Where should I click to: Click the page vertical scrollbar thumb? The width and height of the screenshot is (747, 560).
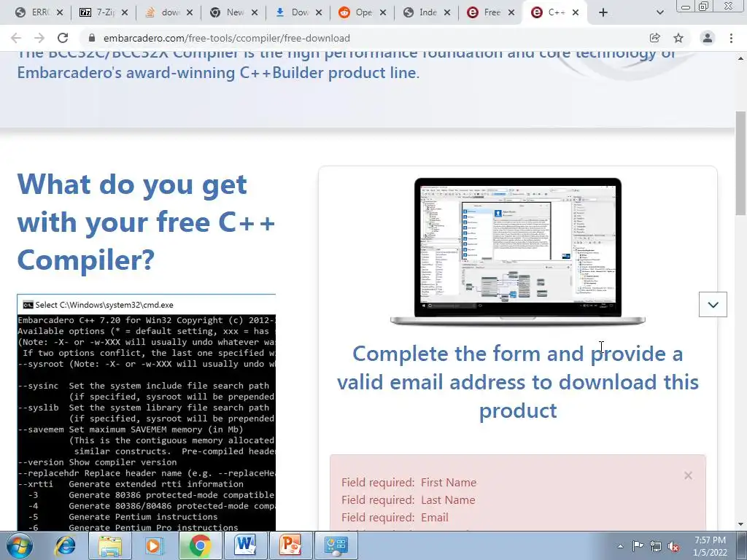[740, 163]
